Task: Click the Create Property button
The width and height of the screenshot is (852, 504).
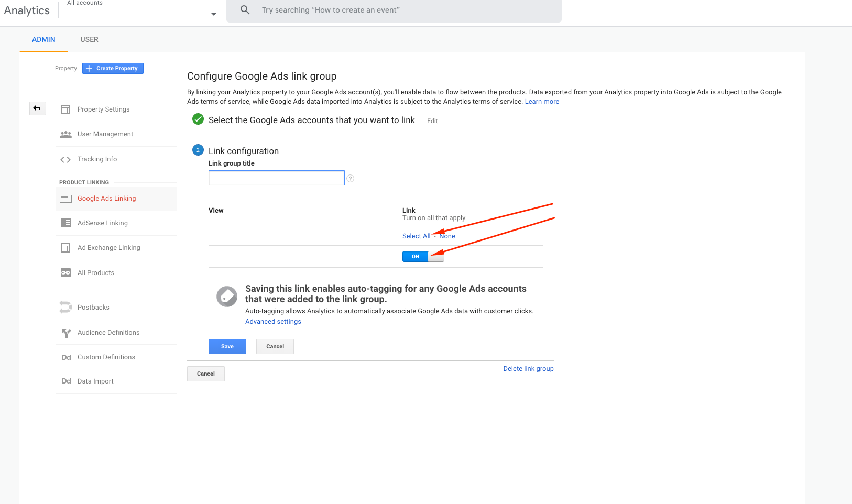Action: click(112, 68)
